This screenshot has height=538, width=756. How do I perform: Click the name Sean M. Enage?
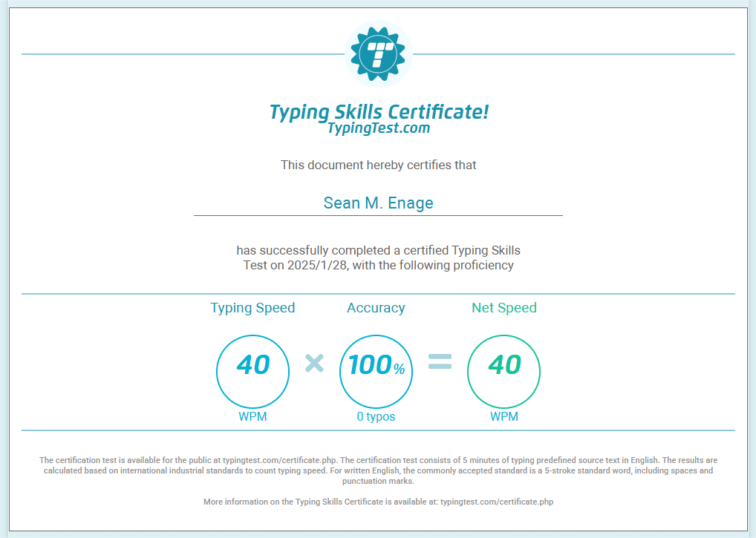(x=379, y=203)
